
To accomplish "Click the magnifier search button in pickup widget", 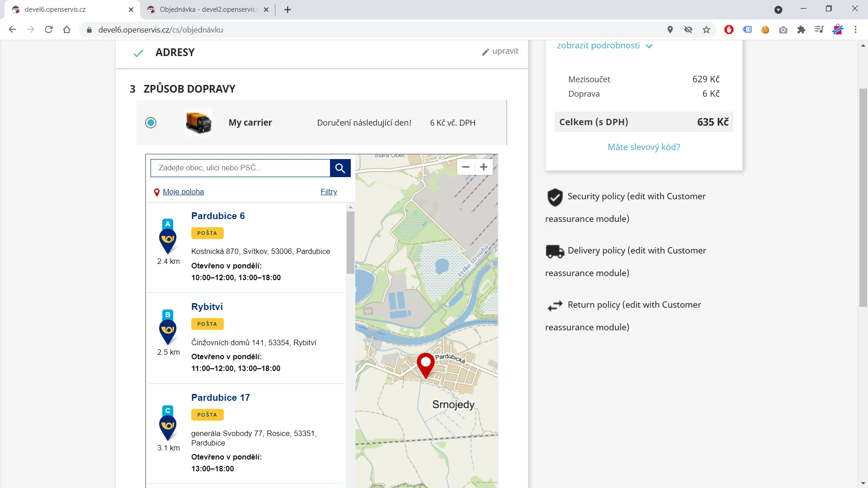I will click(340, 168).
